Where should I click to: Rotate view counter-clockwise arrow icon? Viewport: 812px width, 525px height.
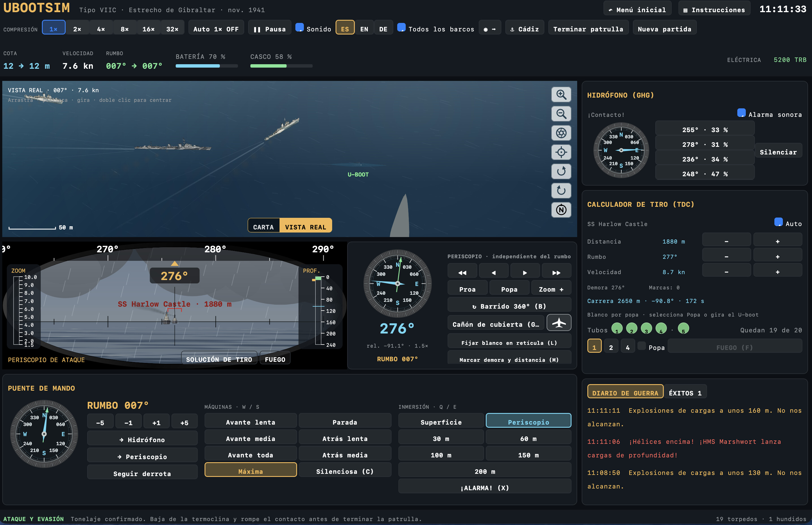[x=561, y=191]
